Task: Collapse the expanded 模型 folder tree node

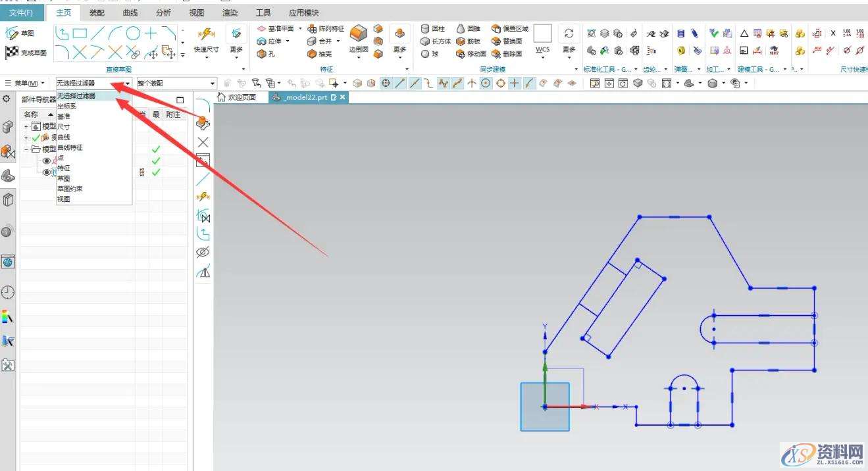Action: [x=26, y=149]
